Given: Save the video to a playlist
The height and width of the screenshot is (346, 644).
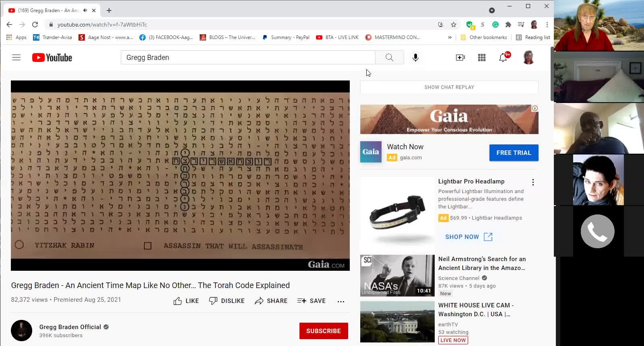Looking at the screenshot, I should (311, 301).
